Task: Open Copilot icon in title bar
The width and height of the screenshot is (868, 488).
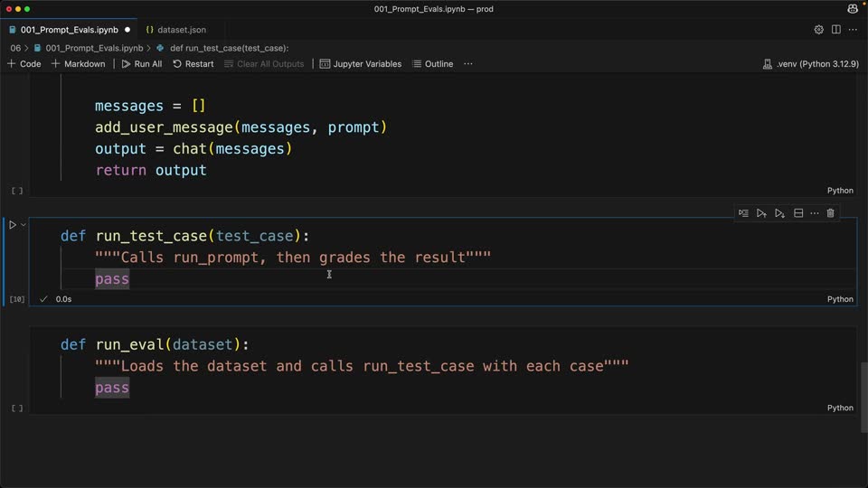Action: tap(853, 9)
